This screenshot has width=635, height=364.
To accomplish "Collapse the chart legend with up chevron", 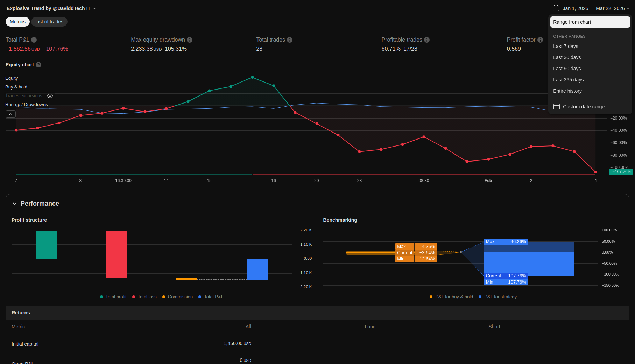I will [10, 114].
